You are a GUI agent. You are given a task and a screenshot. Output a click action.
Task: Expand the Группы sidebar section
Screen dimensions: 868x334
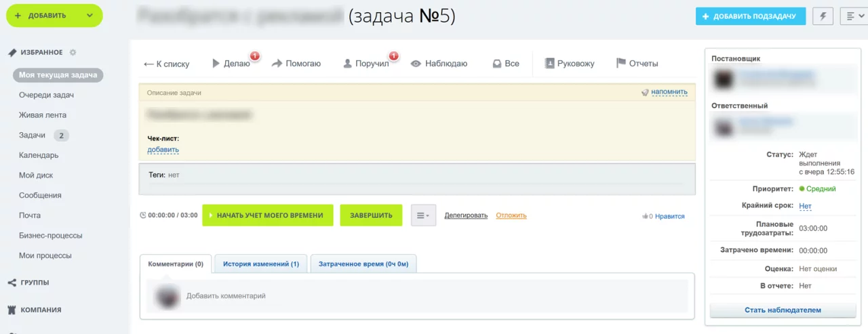pos(35,283)
